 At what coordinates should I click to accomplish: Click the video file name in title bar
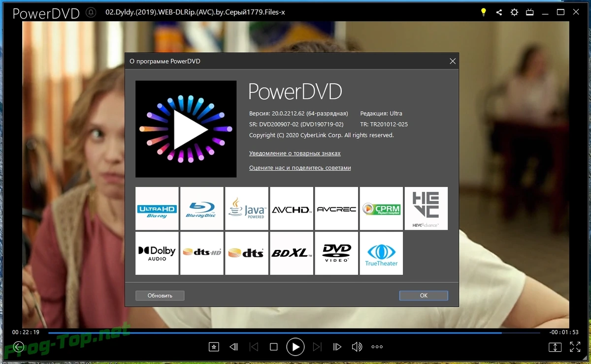[x=196, y=12]
